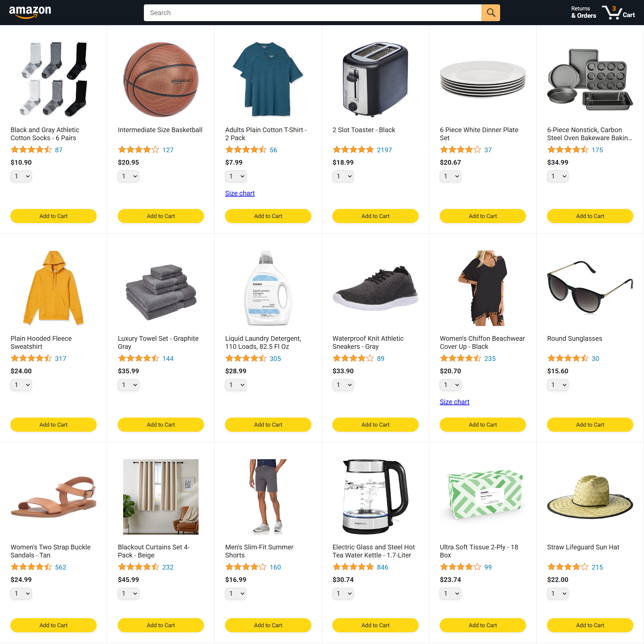Click the Round Sunglasses product image

590,287
